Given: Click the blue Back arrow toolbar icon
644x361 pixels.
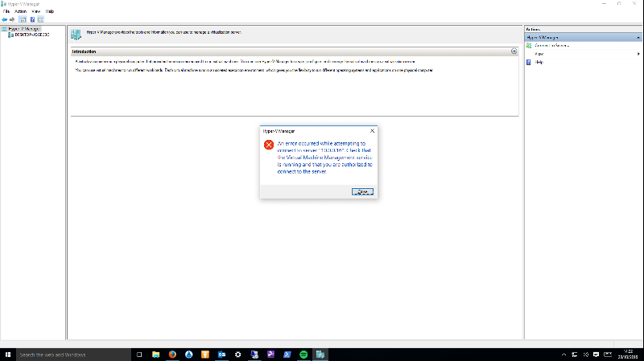Looking at the screenshot, I should 5,19.
